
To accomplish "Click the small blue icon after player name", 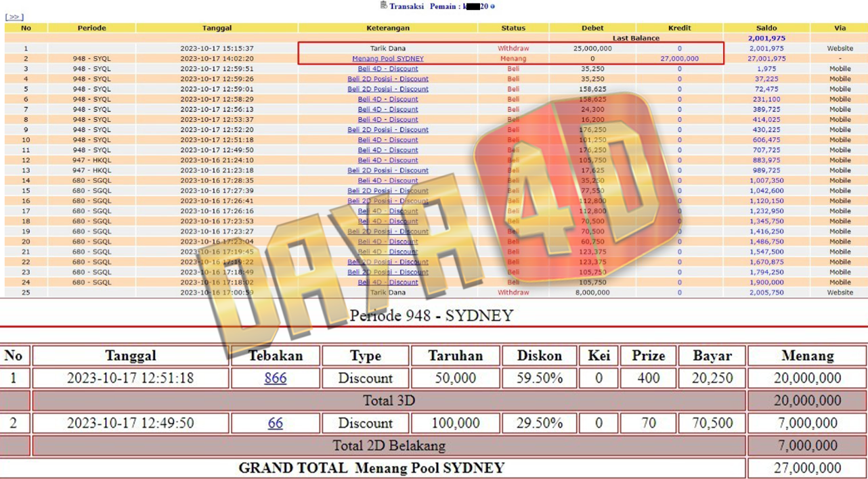I will 492,7.
